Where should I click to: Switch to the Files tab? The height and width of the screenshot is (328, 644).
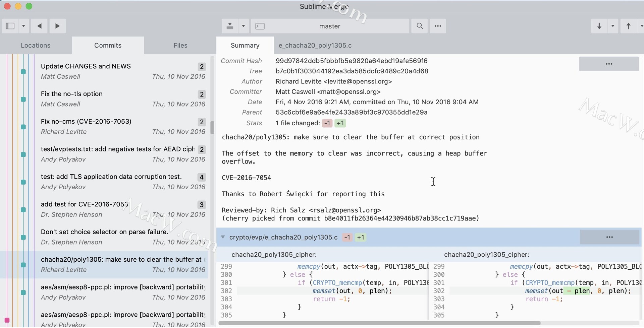(180, 46)
